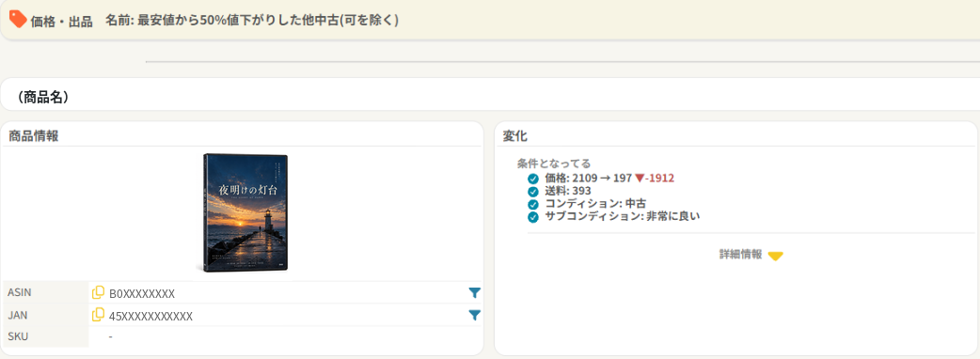Click check icon beside コンディション: 中古
The height and width of the screenshot is (359, 980).
click(x=533, y=204)
